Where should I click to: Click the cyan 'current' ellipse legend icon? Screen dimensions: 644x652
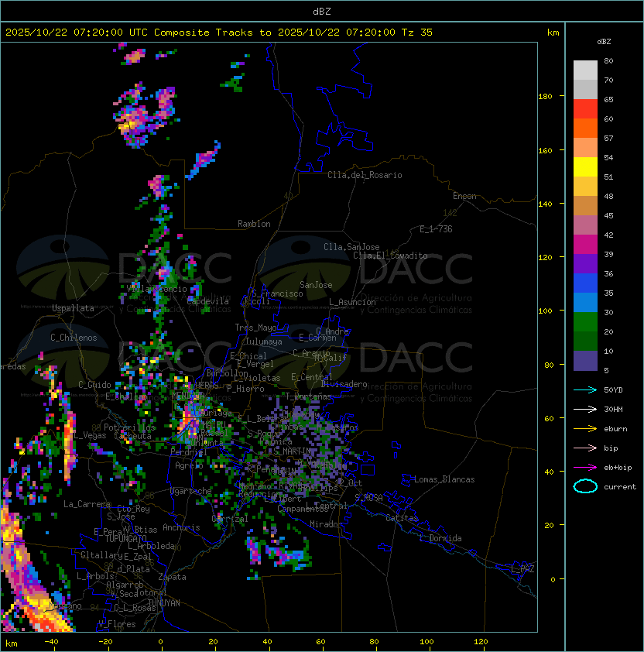(585, 486)
